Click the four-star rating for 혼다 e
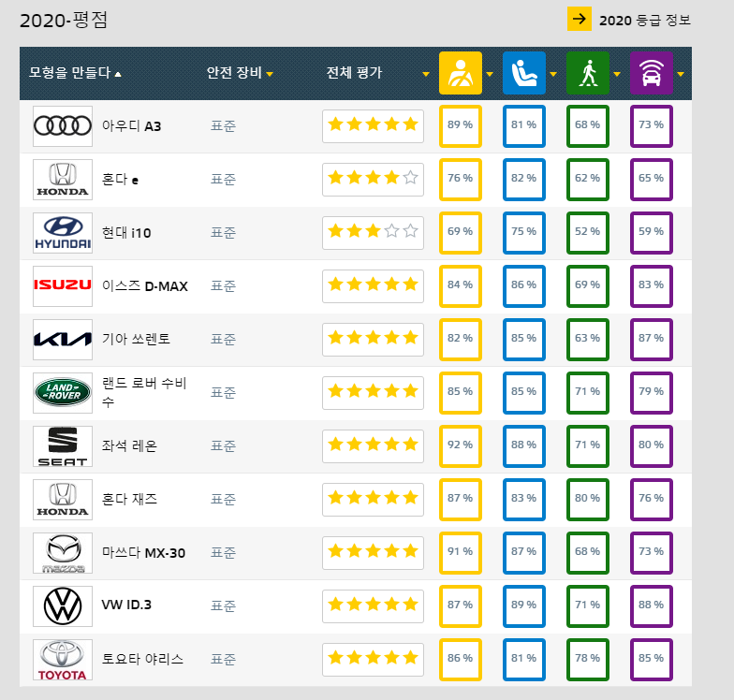734x700 pixels. point(373,180)
